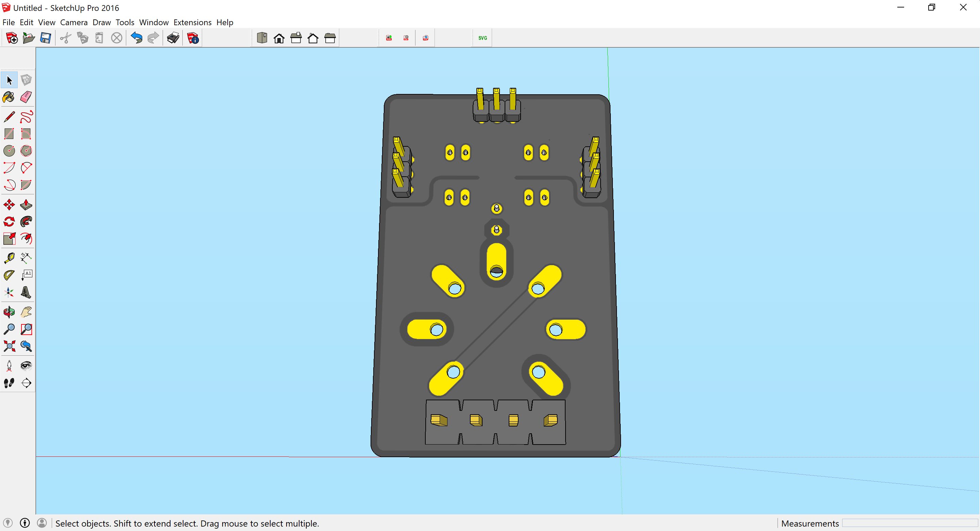
Task: Click house with door view icon
Action: coord(279,38)
